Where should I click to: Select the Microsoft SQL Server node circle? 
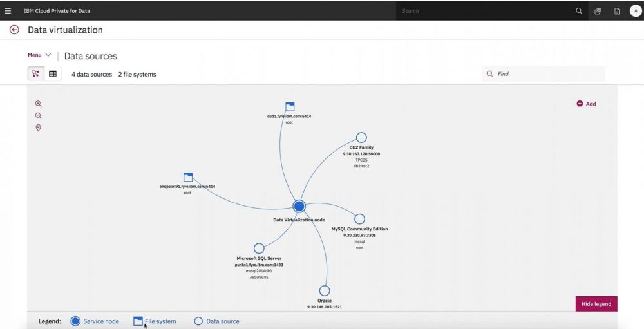259,248
